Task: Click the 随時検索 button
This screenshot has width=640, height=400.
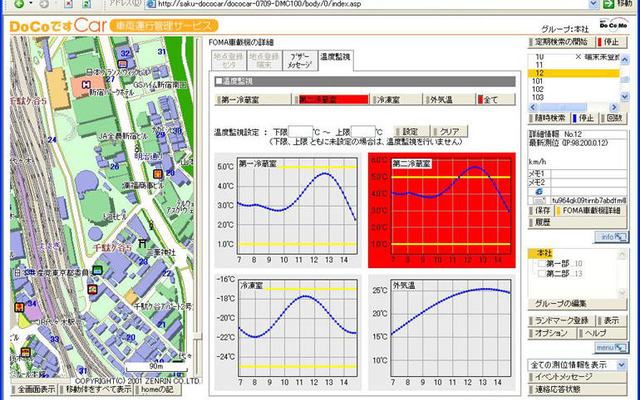Action: (x=547, y=118)
